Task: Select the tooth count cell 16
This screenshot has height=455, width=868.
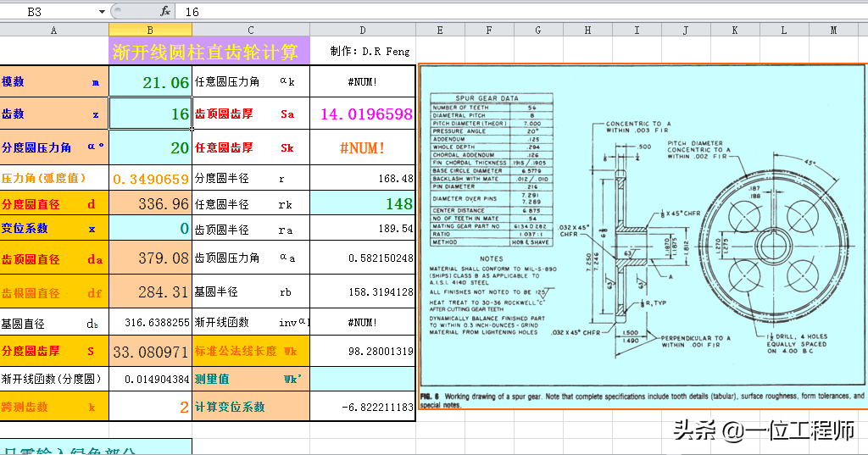Action: (150, 114)
